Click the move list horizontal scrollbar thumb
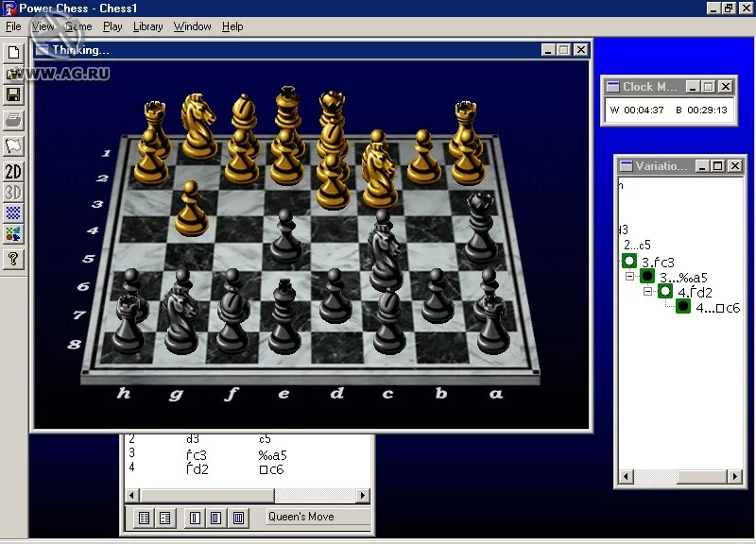756x544 pixels. [207, 495]
